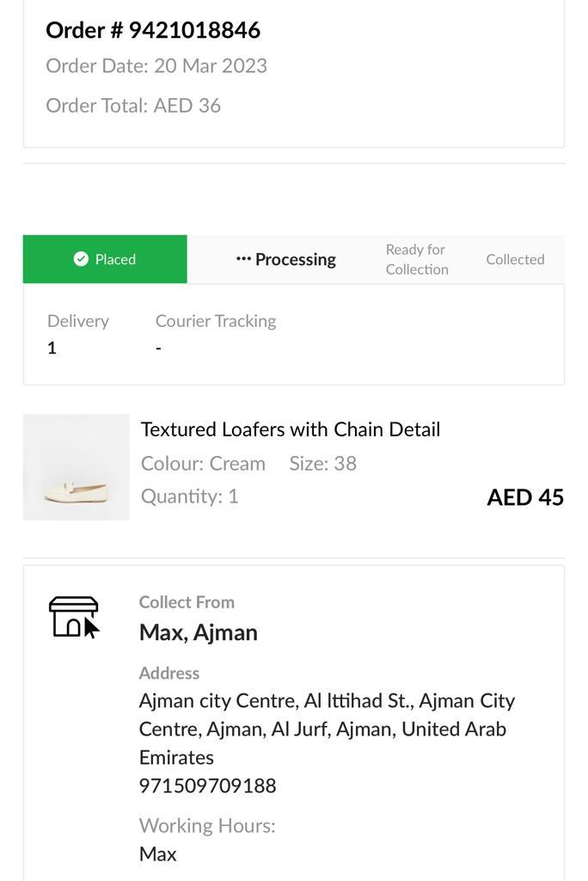
Task: Click the Order Total AED 36 text
Action: click(133, 106)
